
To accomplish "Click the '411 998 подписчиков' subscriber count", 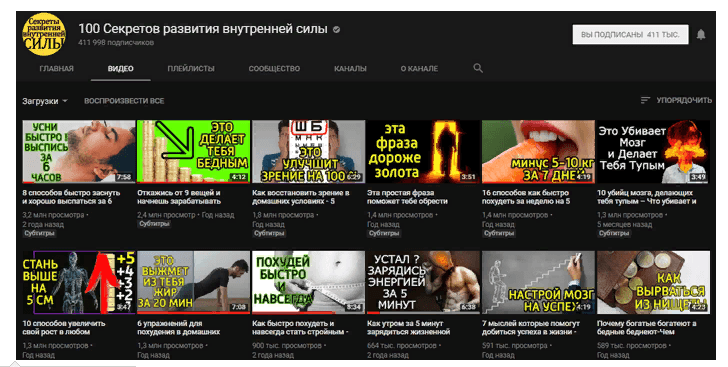I will coord(116,43).
